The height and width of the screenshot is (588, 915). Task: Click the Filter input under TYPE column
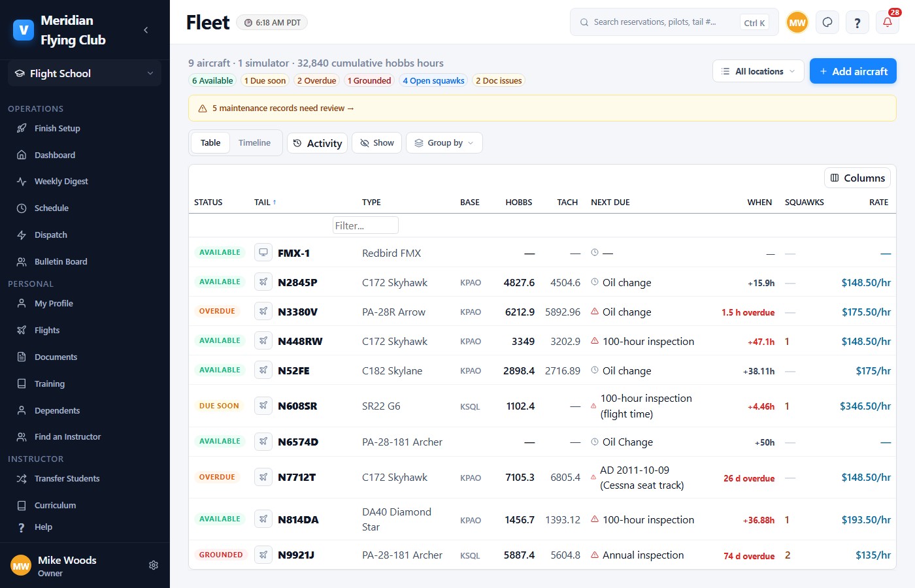365,225
